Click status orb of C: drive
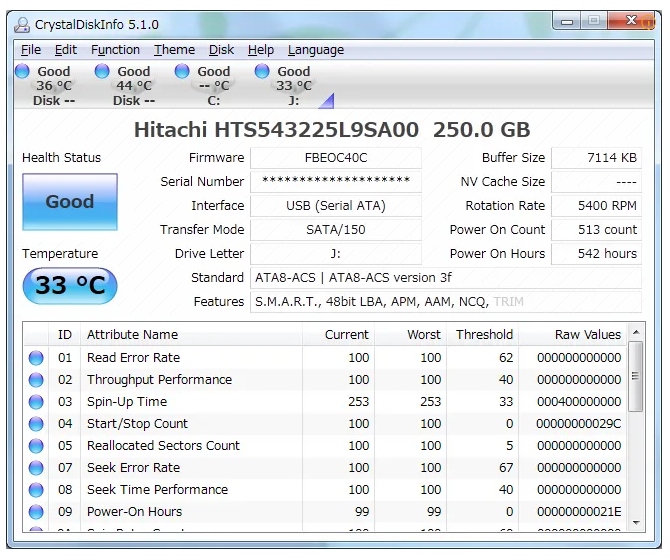 (182, 71)
